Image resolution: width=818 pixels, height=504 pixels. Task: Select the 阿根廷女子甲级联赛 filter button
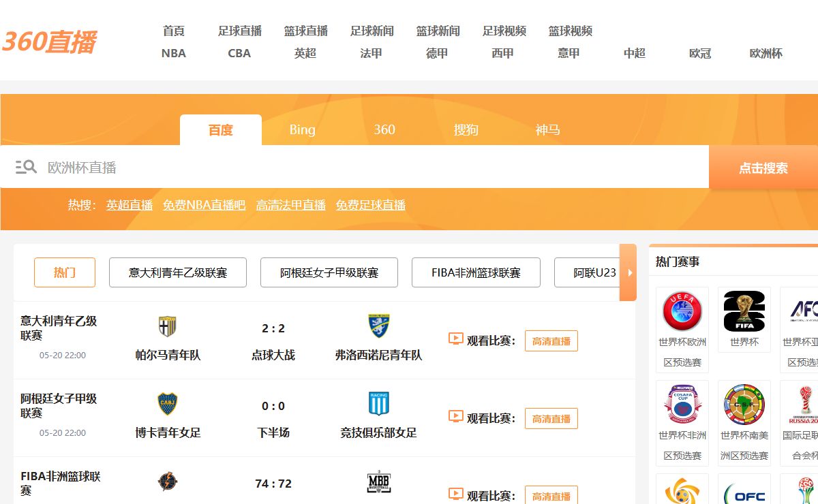coord(329,272)
